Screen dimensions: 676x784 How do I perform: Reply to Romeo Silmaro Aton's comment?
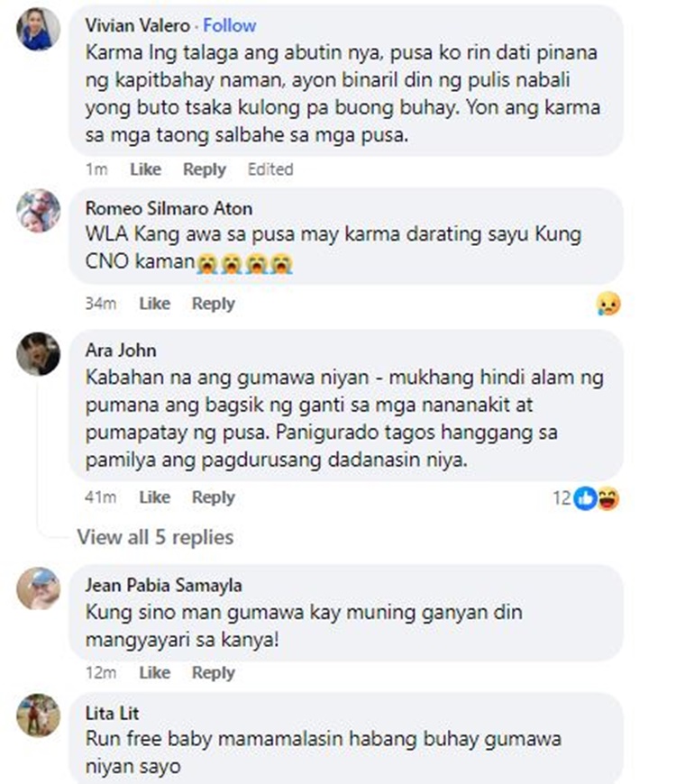(x=214, y=303)
